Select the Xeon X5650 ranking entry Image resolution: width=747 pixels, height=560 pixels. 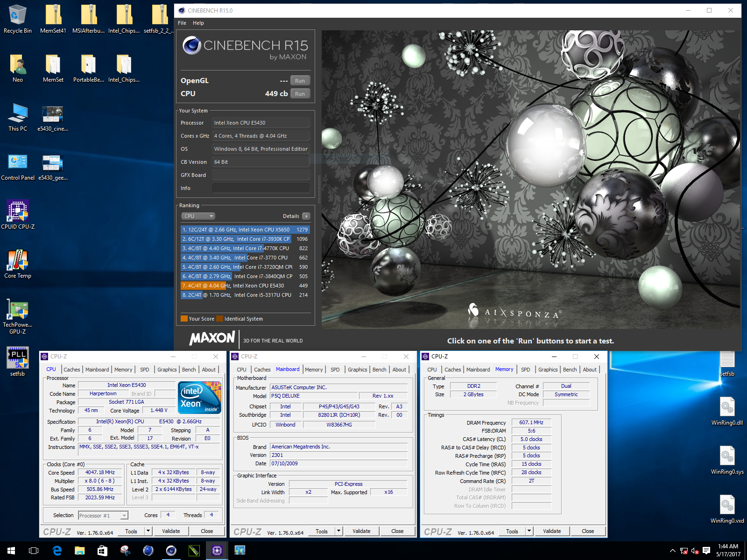click(x=245, y=230)
